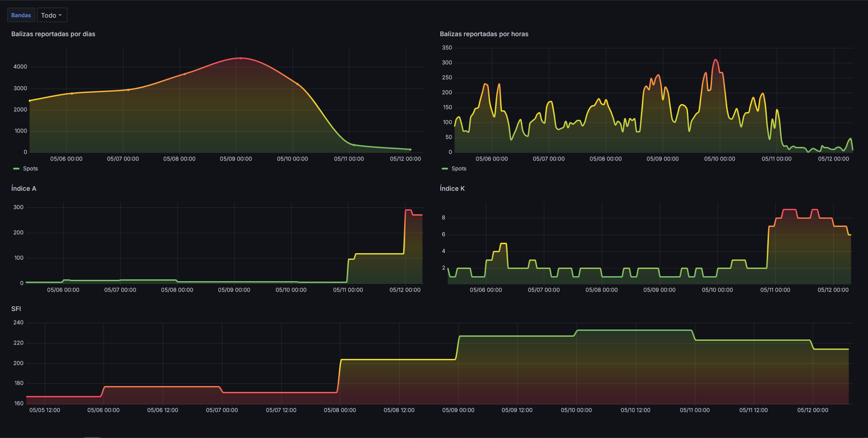Open the Índice A panel title
This screenshot has height=438, width=868.
point(24,188)
